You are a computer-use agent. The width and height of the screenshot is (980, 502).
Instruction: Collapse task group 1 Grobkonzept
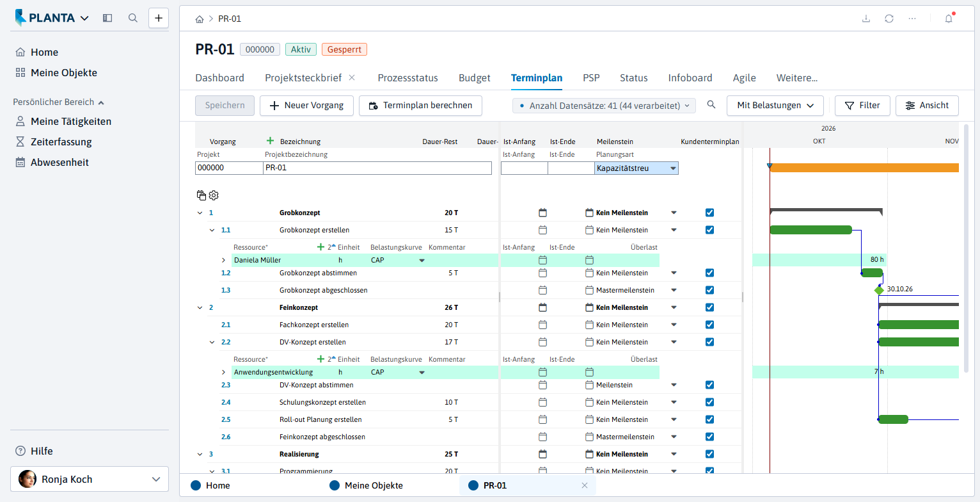pos(200,213)
